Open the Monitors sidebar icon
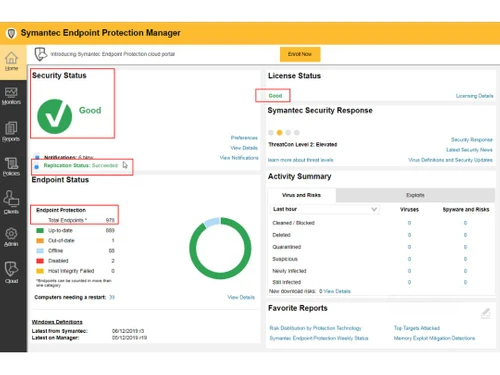This screenshot has width=500, height=375. pyautogui.click(x=11, y=96)
